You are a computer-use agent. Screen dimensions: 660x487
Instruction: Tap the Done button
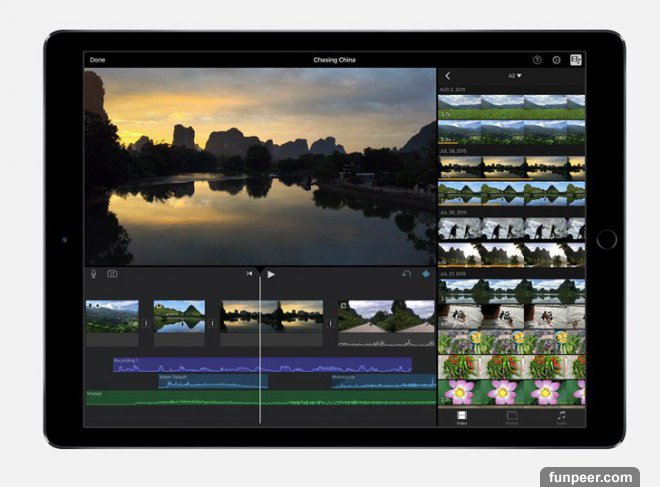[x=97, y=60]
